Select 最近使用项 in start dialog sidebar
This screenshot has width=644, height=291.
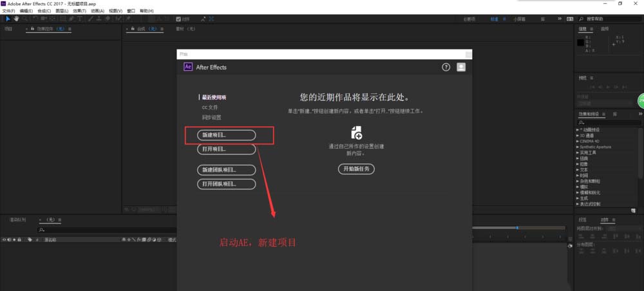214,97
